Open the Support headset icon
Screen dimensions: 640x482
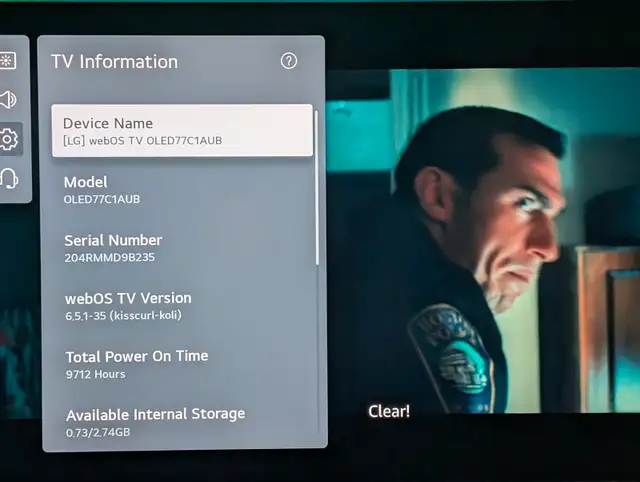[x=9, y=179]
